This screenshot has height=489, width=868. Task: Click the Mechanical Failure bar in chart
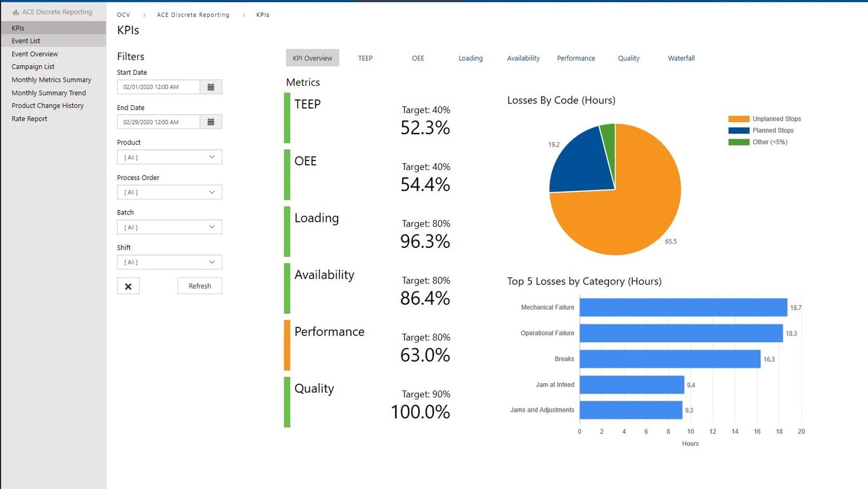(x=683, y=307)
